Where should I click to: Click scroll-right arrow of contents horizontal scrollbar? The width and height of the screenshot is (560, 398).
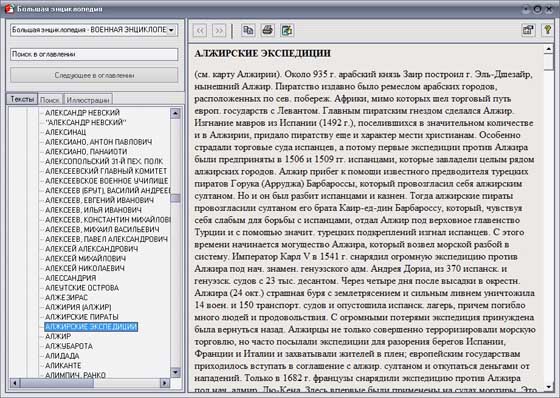click(x=165, y=383)
